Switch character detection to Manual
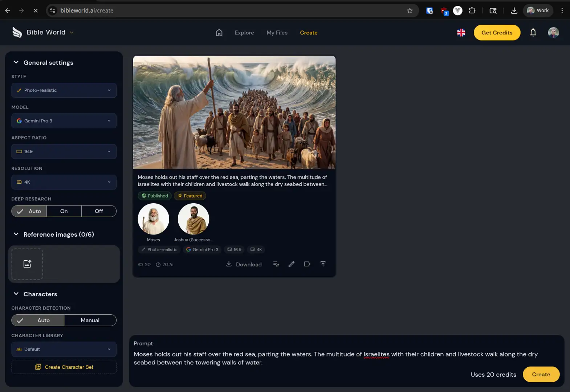 tap(90, 320)
